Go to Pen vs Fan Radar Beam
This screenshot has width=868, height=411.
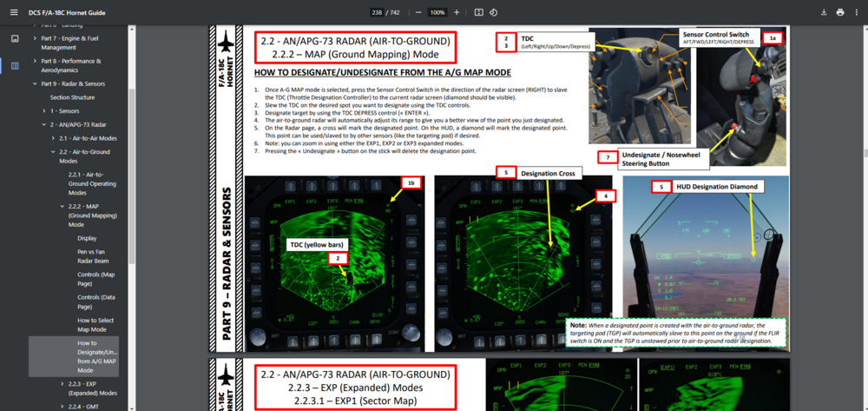[x=93, y=256]
